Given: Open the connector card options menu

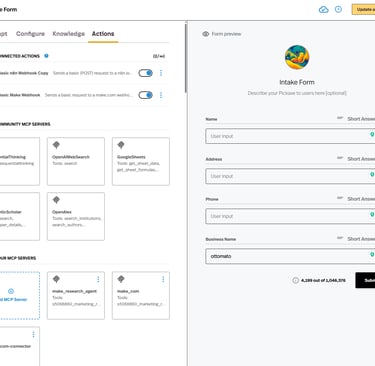Looking at the screenshot, I should [33, 334].
